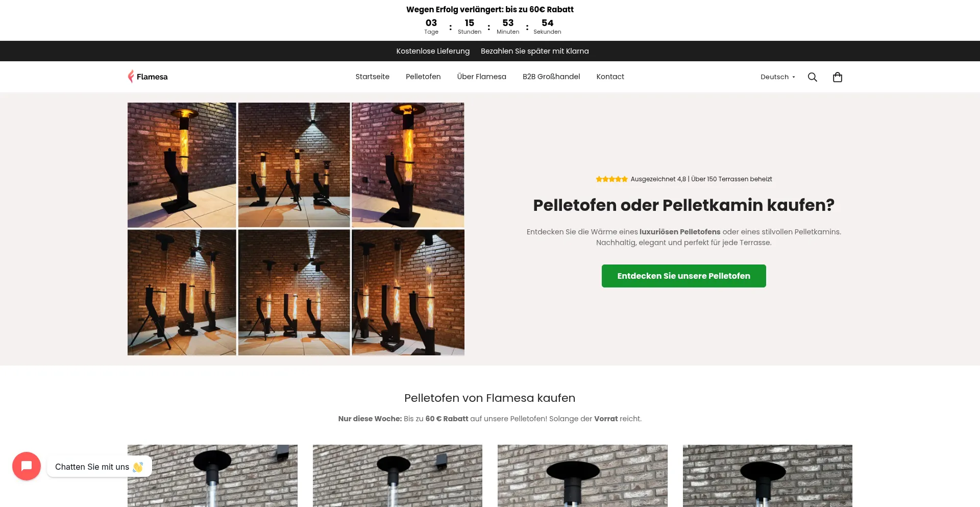The image size is (980, 507).
Task: Click the countdown timer banner
Action: 490,20
